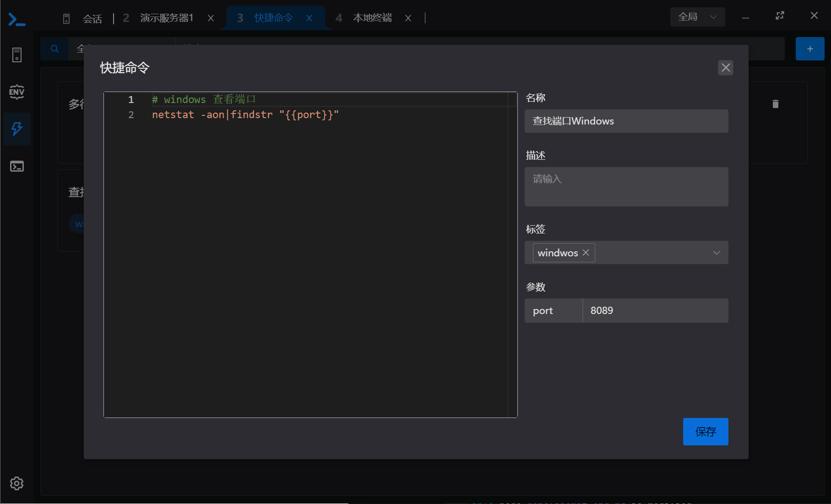
Task: Click the netstat command line in editor
Action: pyautogui.click(x=245, y=114)
